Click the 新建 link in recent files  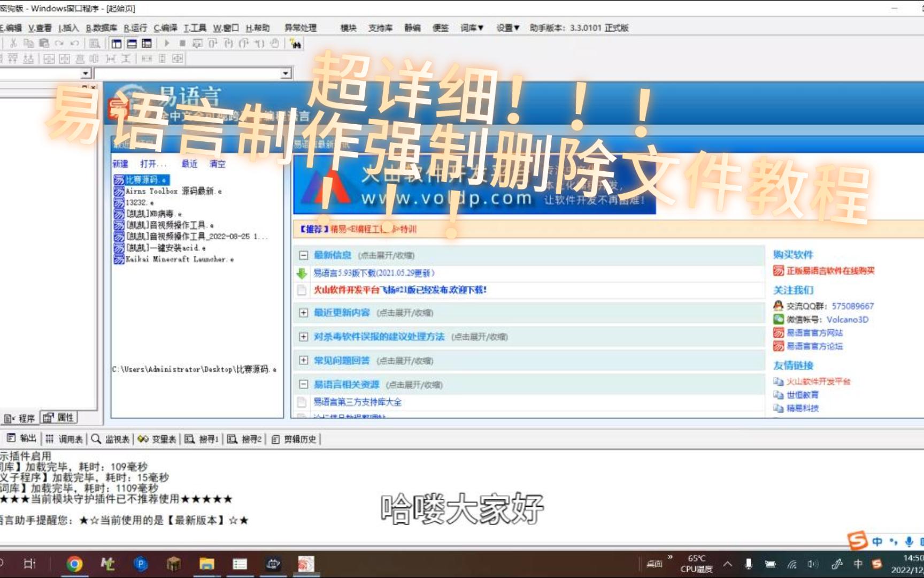pos(120,164)
